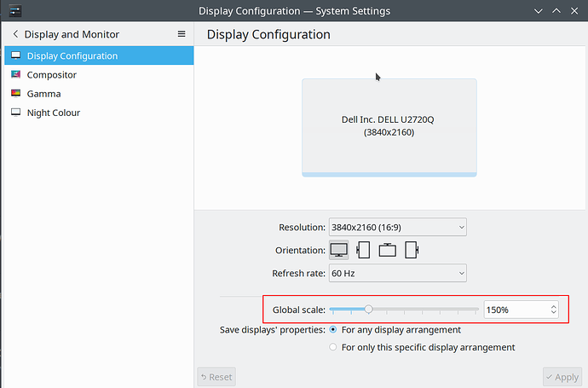Click the System Settings app icon in titlebar
Screen dimensions: 588x388
(x=13, y=11)
